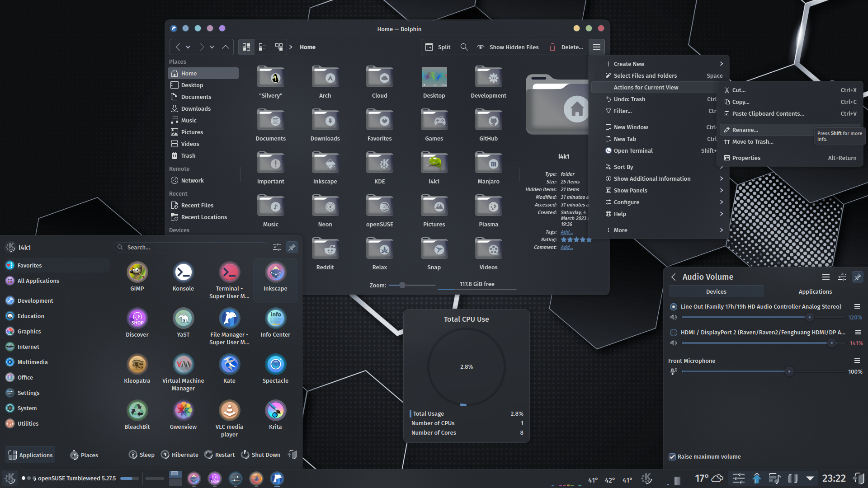Click Add... link next to Tags
The image size is (868, 488).
tap(566, 232)
